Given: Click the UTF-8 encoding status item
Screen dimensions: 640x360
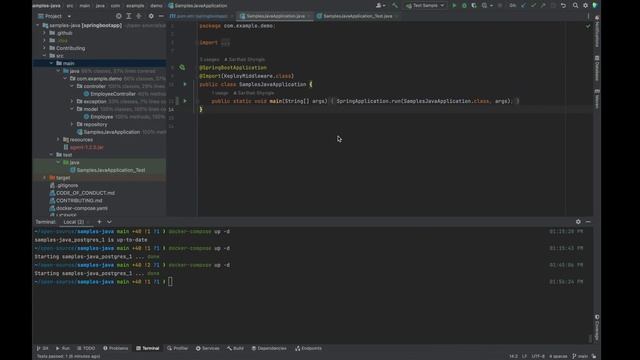Looking at the screenshot, I should click(538, 356).
